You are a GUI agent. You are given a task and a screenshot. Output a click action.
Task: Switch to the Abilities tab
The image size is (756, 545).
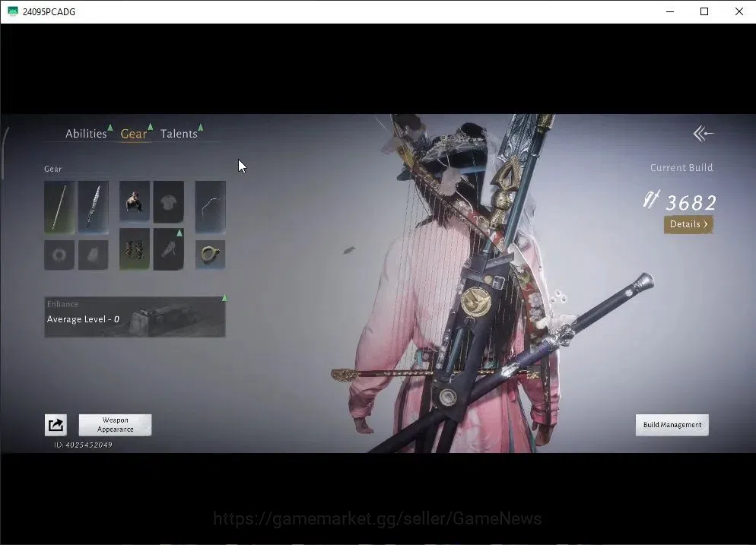click(86, 134)
